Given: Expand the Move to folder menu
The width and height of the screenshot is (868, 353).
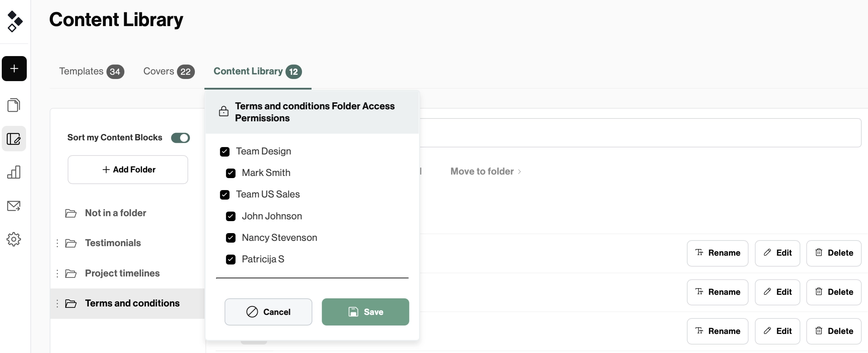Looking at the screenshot, I should click(x=485, y=171).
